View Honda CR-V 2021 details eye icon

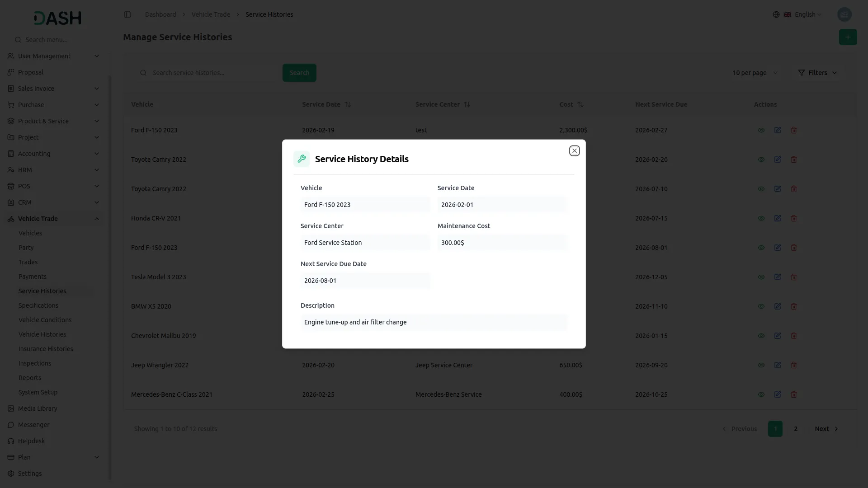click(x=761, y=218)
